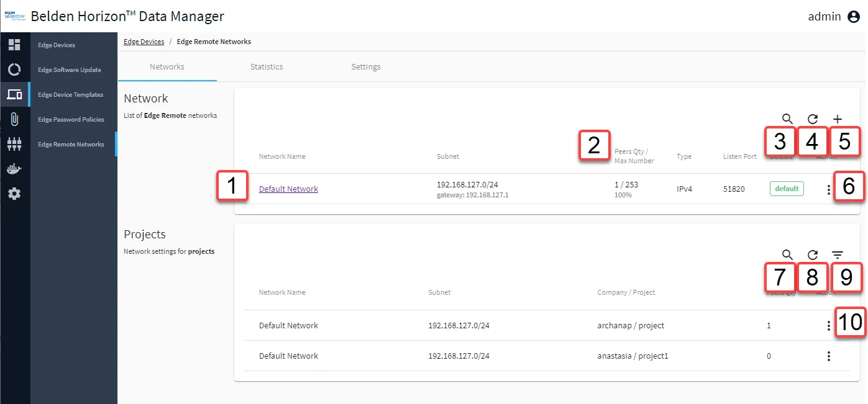Viewport: 868px width, 404px height.
Task: Click the circular progress icon in left rail
Action: [14, 70]
